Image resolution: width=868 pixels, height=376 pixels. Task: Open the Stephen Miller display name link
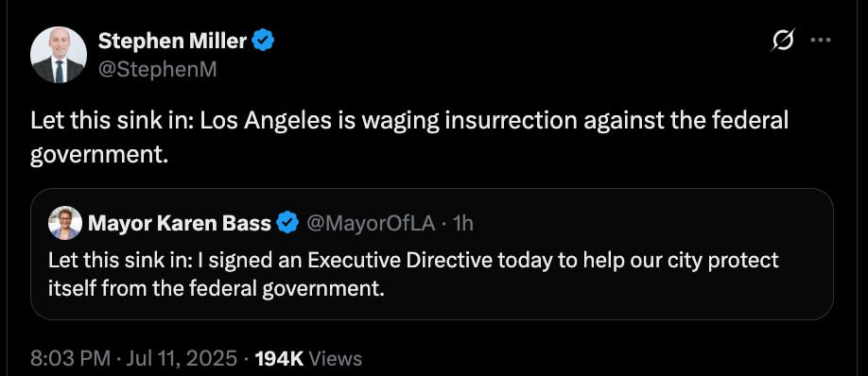coord(172,41)
